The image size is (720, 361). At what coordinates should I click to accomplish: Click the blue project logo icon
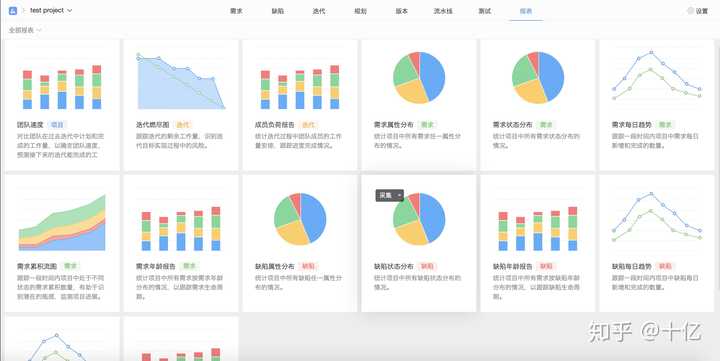pos(13,11)
